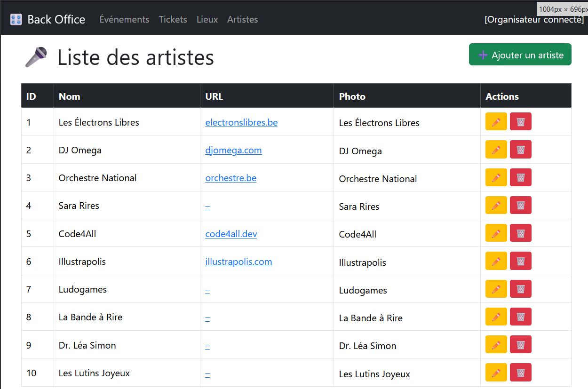Image resolution: width=588 pixels, height=389 pixels.
Task: Edit Dr. Léa Simon pencil icon
Action: [x=496, y=344]
